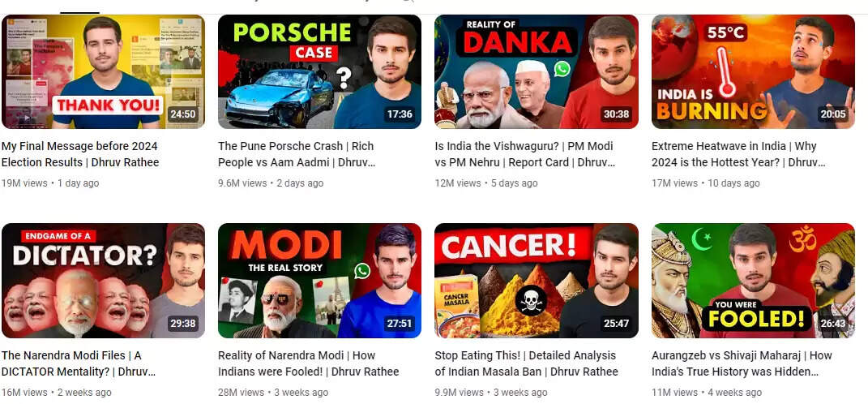Click the skull icon on the Cancer thumbnail
868x404 pixels.
(x=531, y=301)
